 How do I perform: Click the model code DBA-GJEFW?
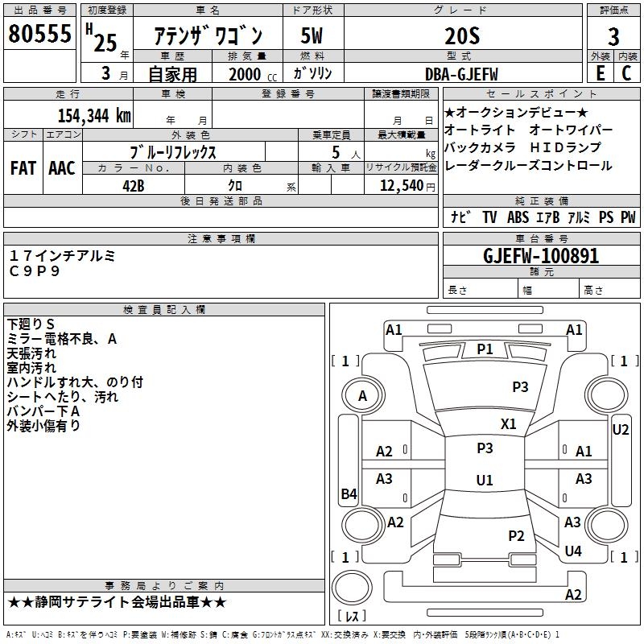tap(461, 74)
